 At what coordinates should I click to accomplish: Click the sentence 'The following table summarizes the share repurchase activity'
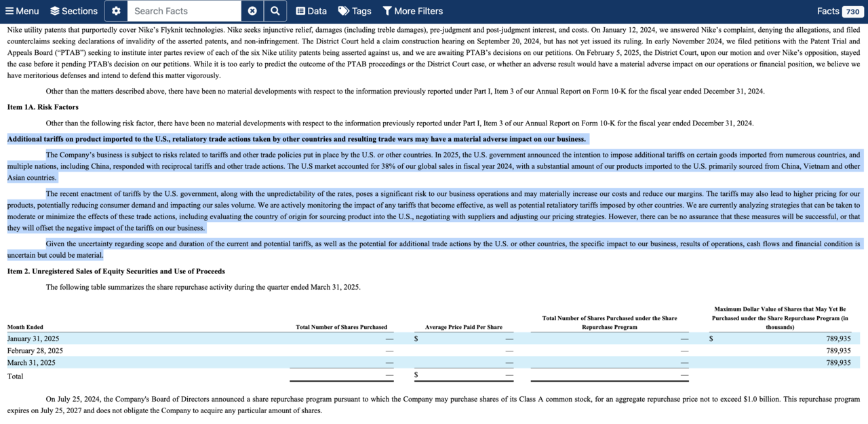coord(203,287)
